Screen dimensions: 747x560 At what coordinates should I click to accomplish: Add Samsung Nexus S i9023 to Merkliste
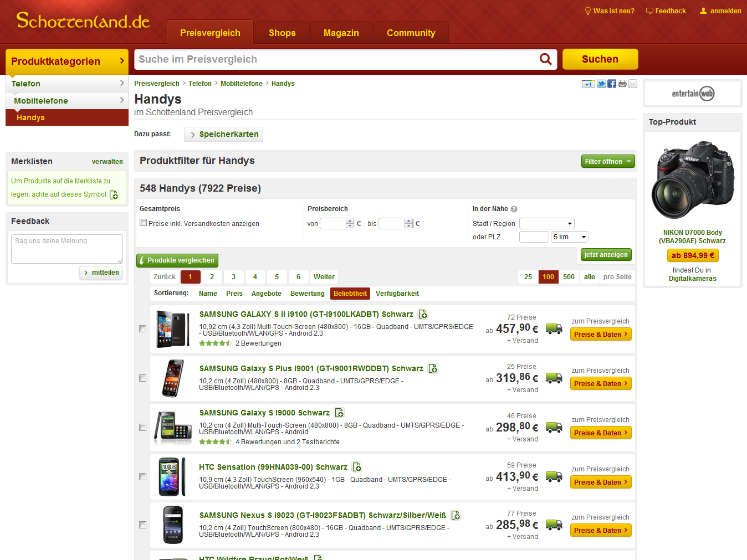[456, 515]
